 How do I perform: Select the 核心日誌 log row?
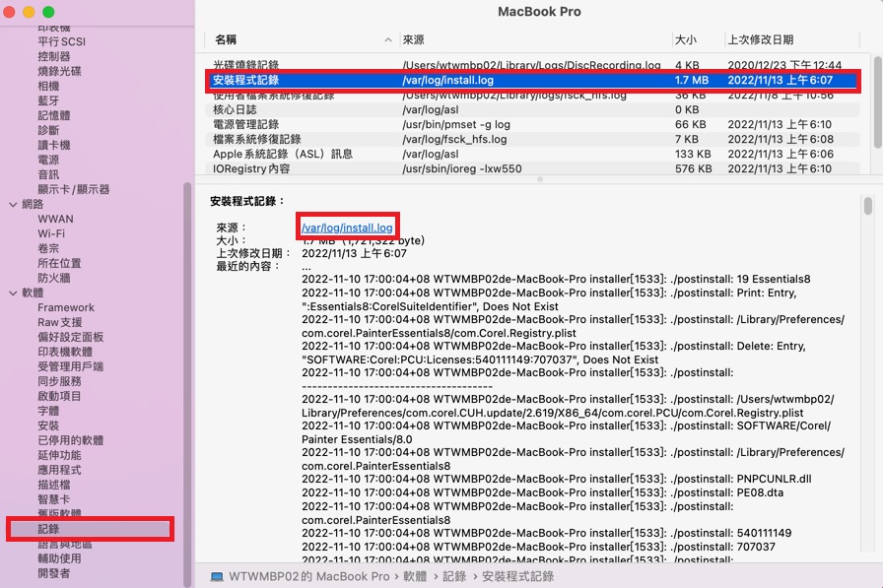[x=533, y=109]
